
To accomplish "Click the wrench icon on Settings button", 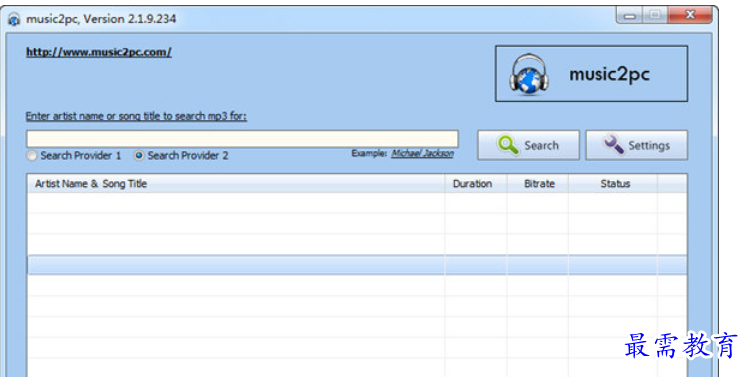I will click(x=613, y=145).
